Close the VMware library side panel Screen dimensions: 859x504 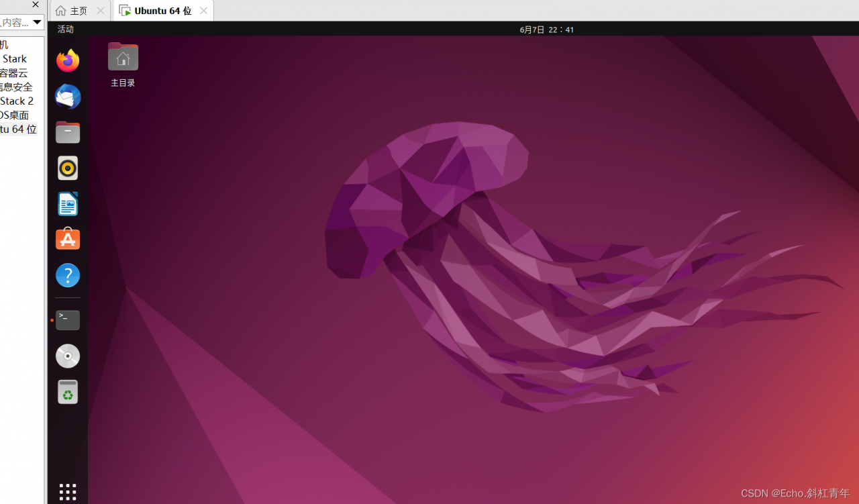click(36, 5)
